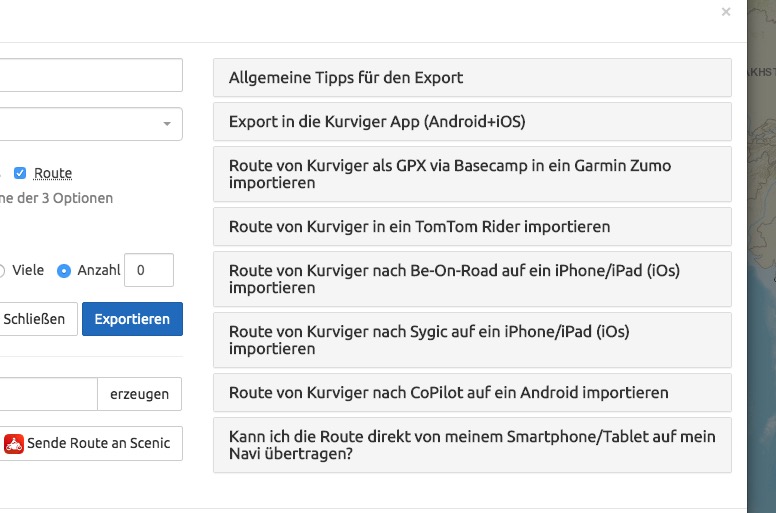Image resolution: width=776 pixels, height=513 pixels.
Task: Toggle the Route checkbox
Action: coord(20,173)
